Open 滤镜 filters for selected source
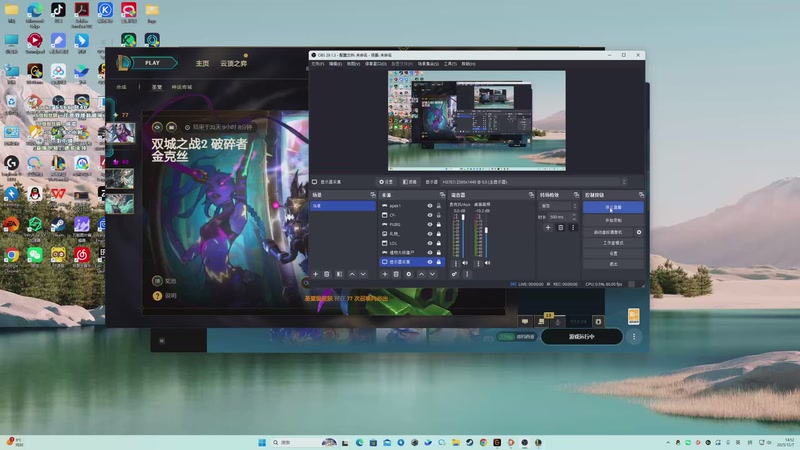The width and height of the screenshot is (800, 450). pos(410,182)
